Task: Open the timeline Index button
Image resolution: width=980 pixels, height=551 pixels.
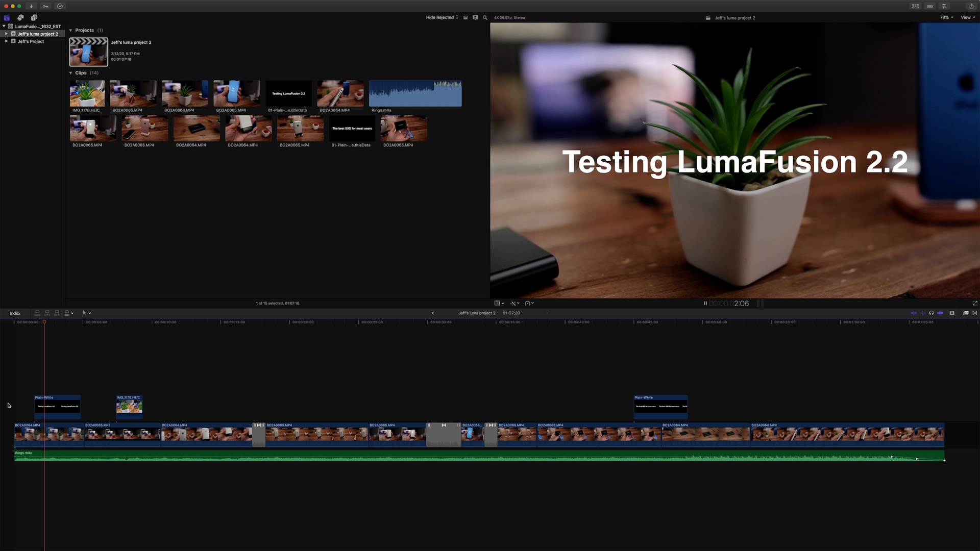Action: tap(15, 313)
